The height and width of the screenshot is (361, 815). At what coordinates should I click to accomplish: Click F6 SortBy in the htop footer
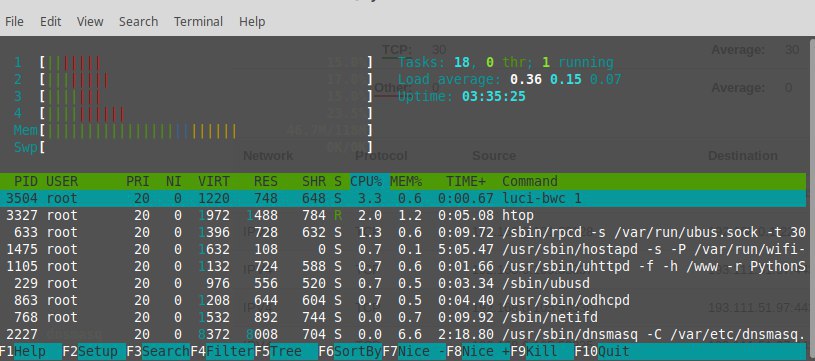[x=350, y=352]
